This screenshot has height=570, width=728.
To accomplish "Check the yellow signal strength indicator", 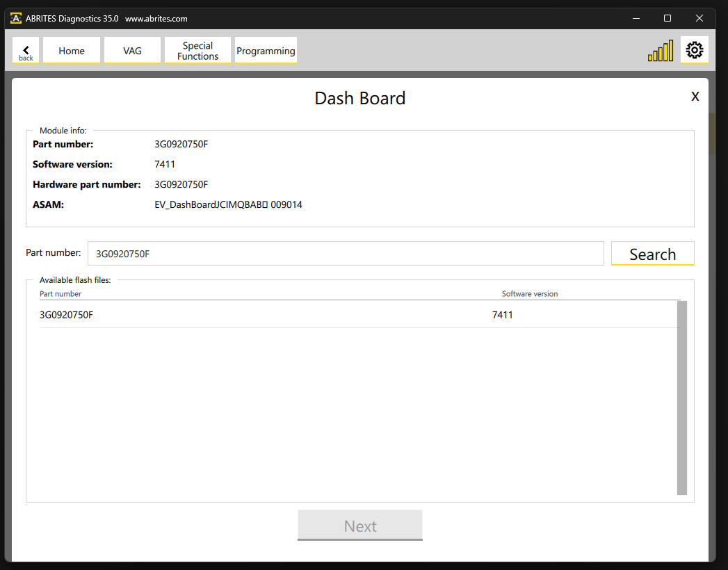I will [661, 51].
